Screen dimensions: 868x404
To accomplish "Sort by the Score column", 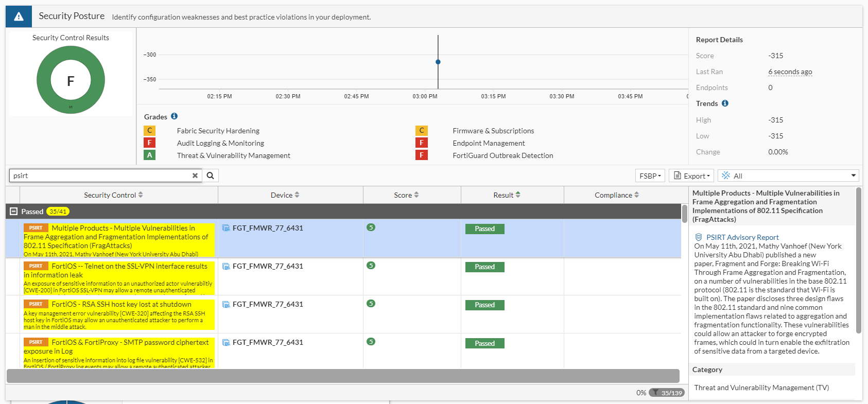I will [x=406, y=195].
